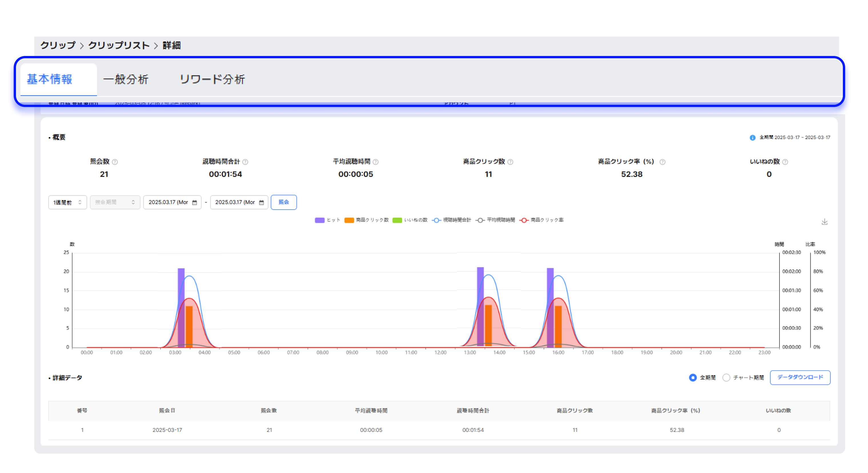868x473 pixels.
Task: Select the 全期間 radio button
Action: [x=693, y=378]
